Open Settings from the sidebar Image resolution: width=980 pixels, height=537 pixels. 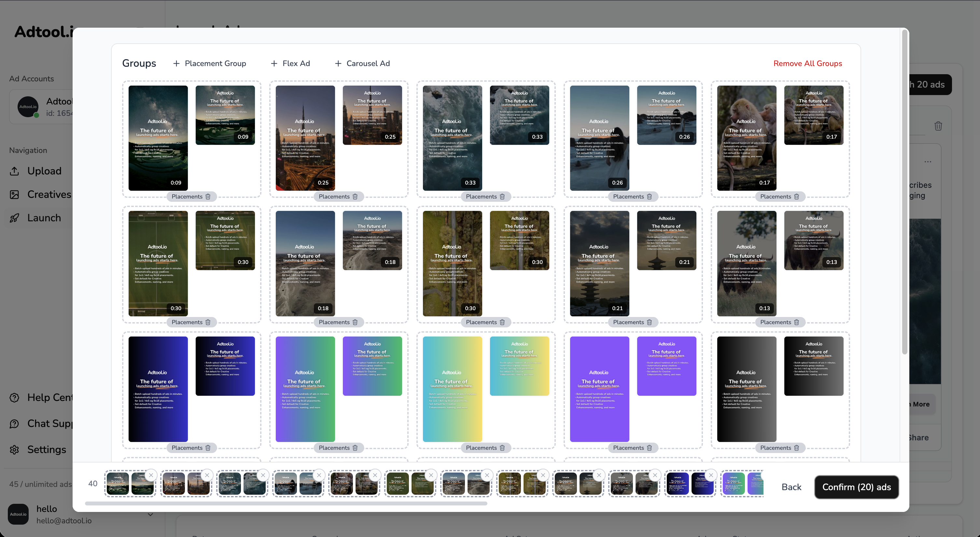tap(47, 449)
